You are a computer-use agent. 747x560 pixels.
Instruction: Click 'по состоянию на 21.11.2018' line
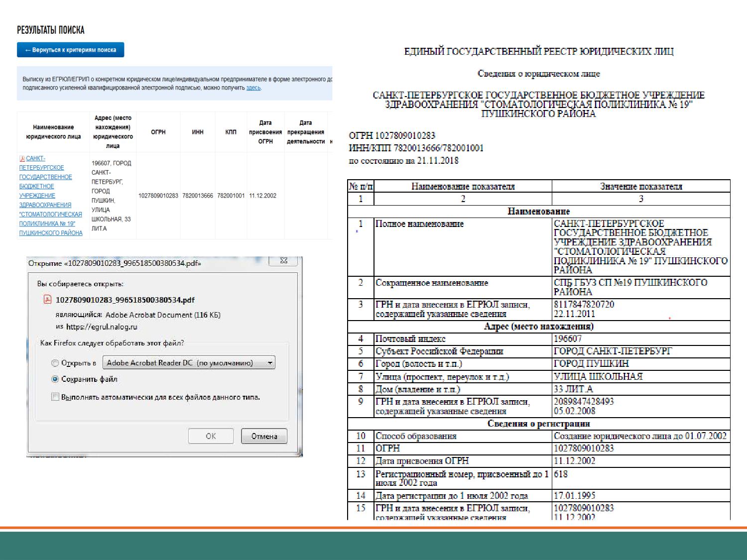404,161
